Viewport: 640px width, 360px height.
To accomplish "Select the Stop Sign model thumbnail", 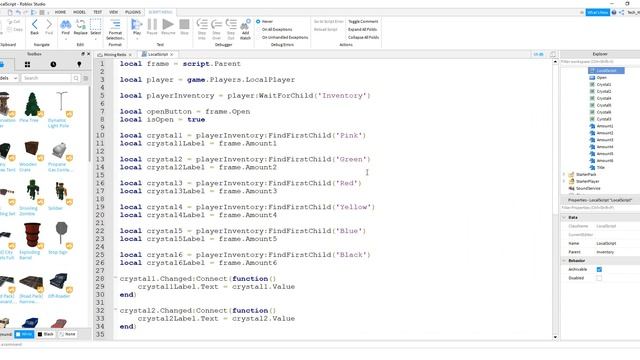I will 61,234.
